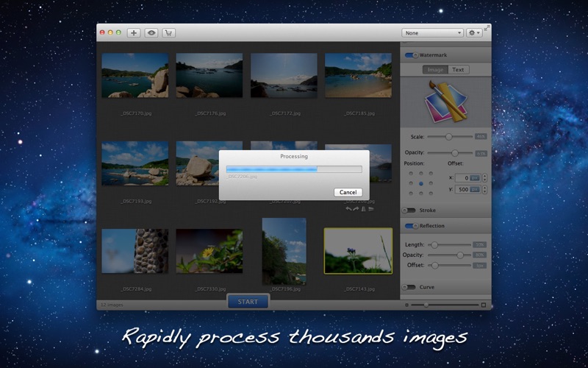Viewport: 588px width, 368px height.
Task: Select bottom-right watermark position radio
Action: 431,194
